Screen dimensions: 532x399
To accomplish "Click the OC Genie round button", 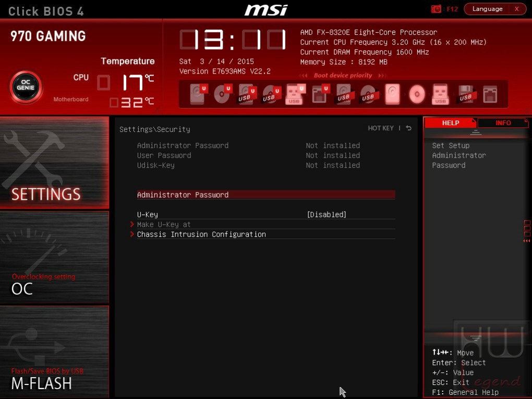I will point(26,87).
